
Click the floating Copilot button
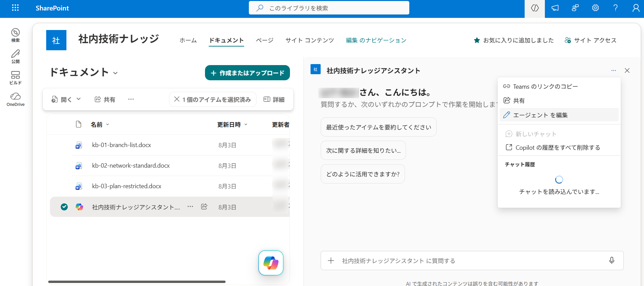271,263
